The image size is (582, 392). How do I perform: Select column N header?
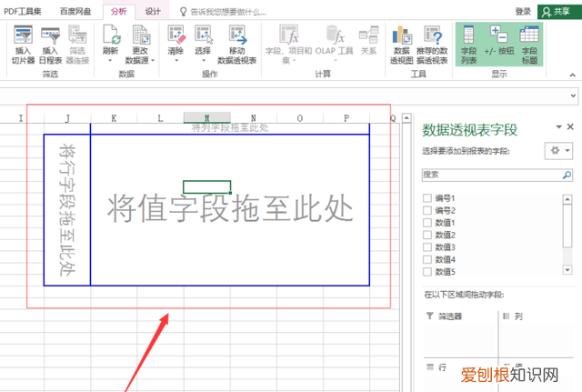point(254,118)
